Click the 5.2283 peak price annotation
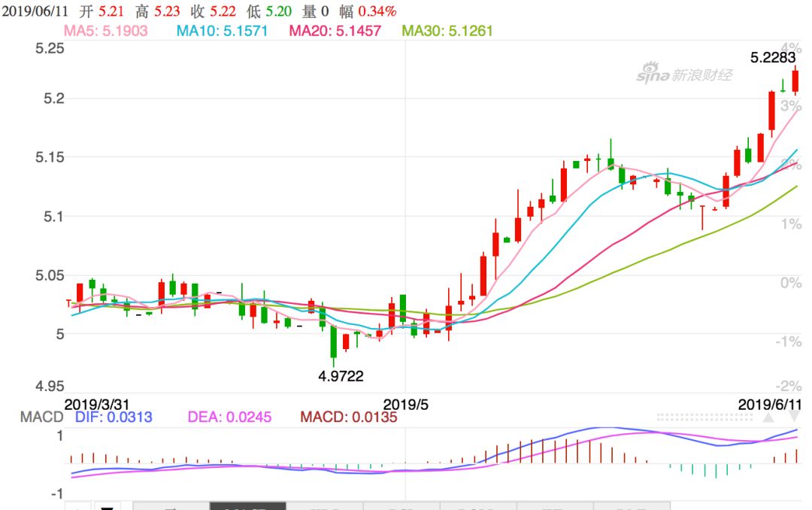812x510 pixels. tap(773, 57)
